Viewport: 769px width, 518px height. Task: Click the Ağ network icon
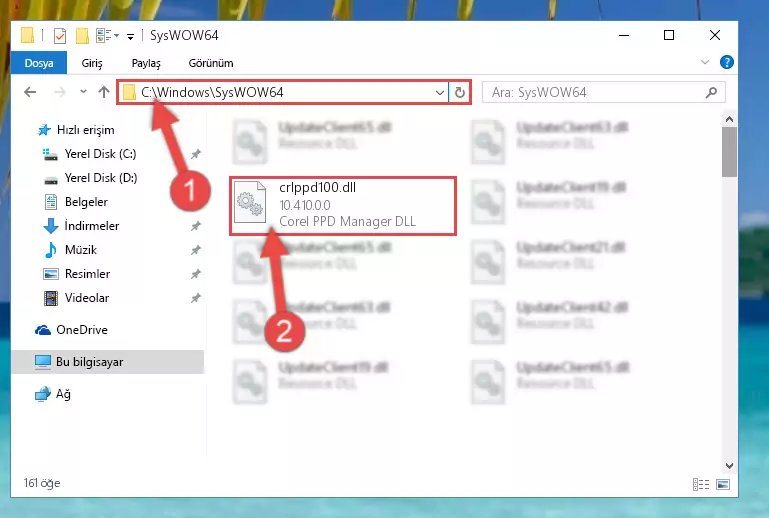(43, 394)
